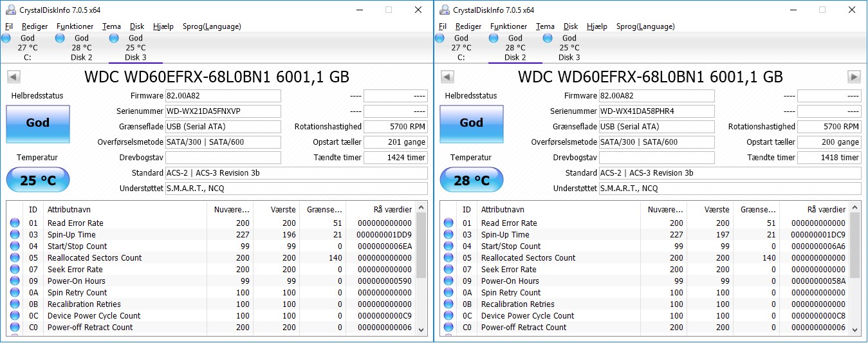Click Firmware field in left window
The image size is (868, 343).
(223, 96)
